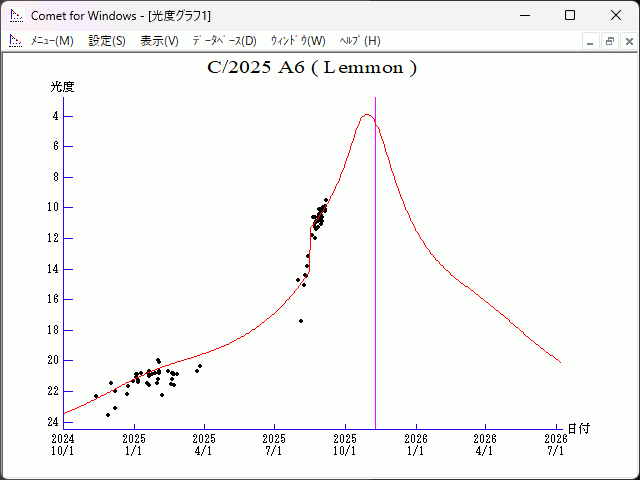
Task: Click the 日付 axis label
Action: coord(578,428)
